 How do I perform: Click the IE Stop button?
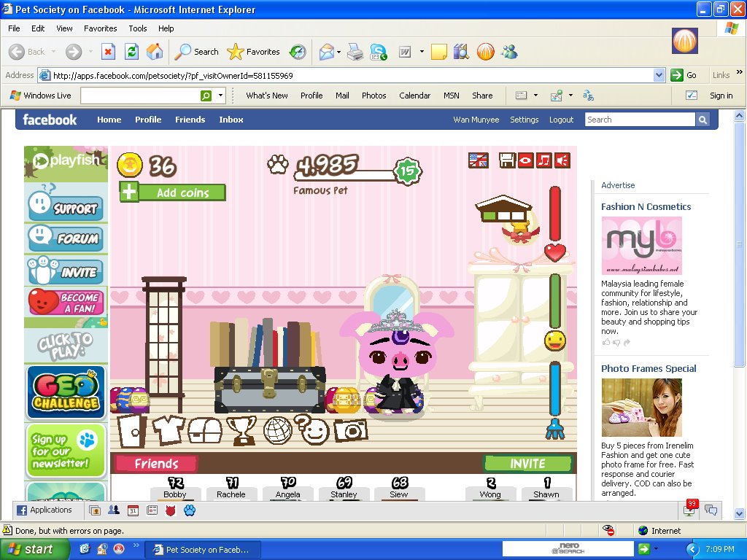[108, 52]
